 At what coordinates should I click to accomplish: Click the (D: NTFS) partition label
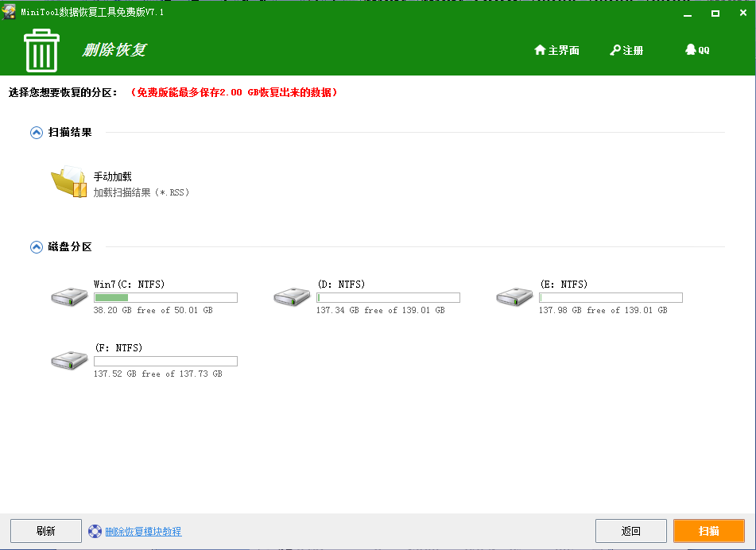click(341, 284)
